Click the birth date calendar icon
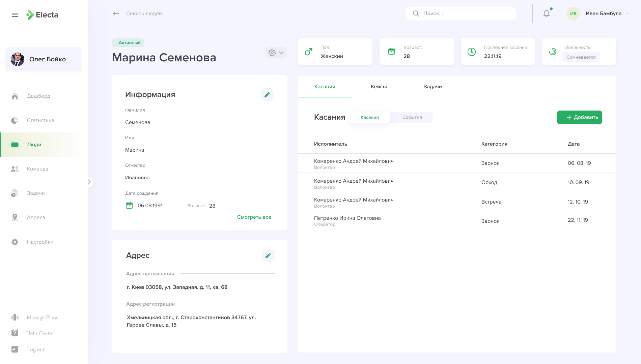 click(129, 206)
